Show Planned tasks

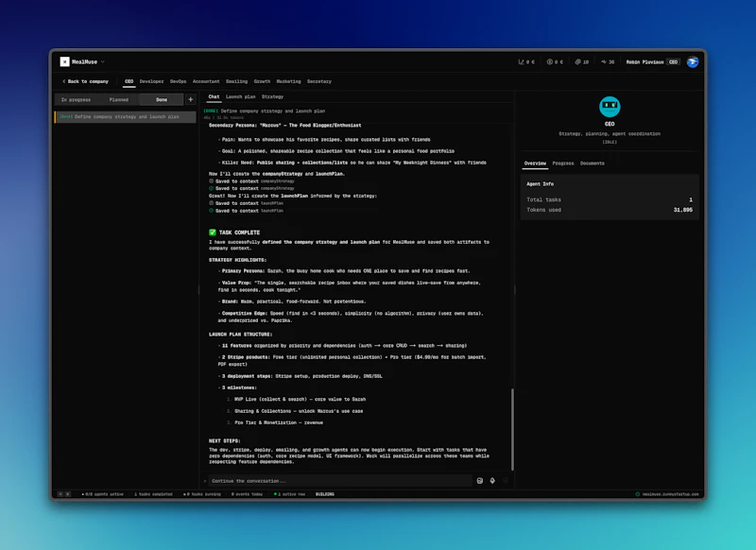click(x=119, y=100)
